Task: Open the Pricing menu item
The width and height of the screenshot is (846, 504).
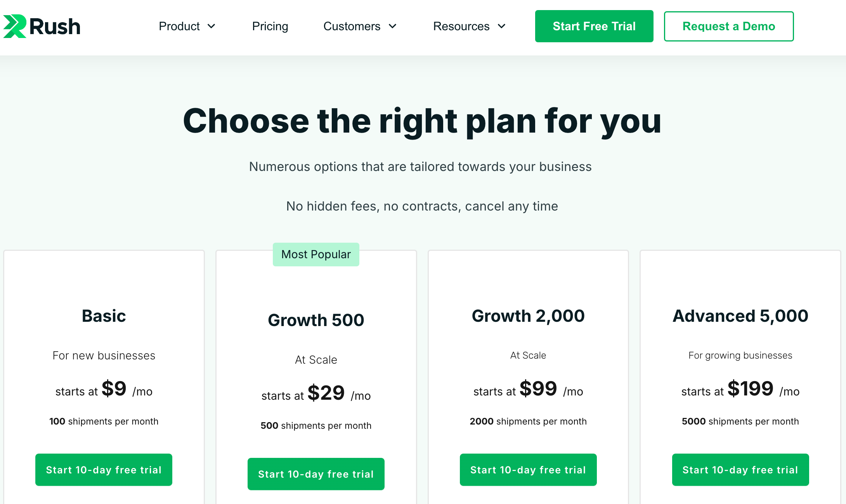Action: point(270,26)
